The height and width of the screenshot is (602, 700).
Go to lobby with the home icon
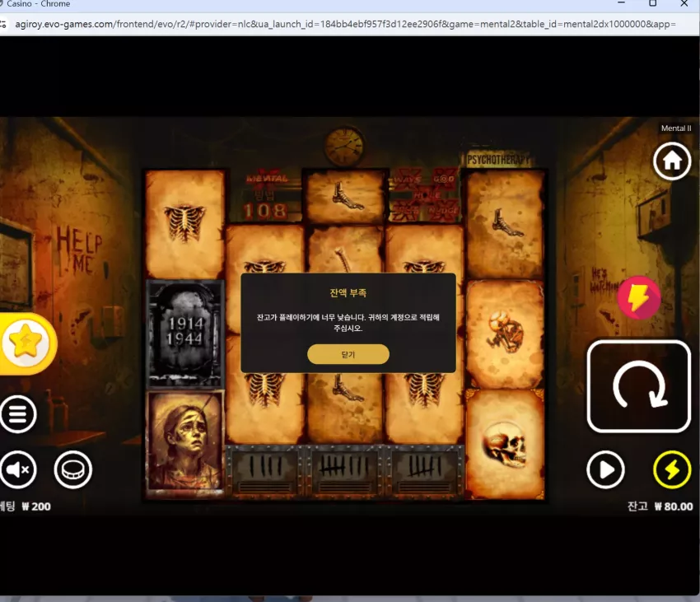[x=672, y=161]
